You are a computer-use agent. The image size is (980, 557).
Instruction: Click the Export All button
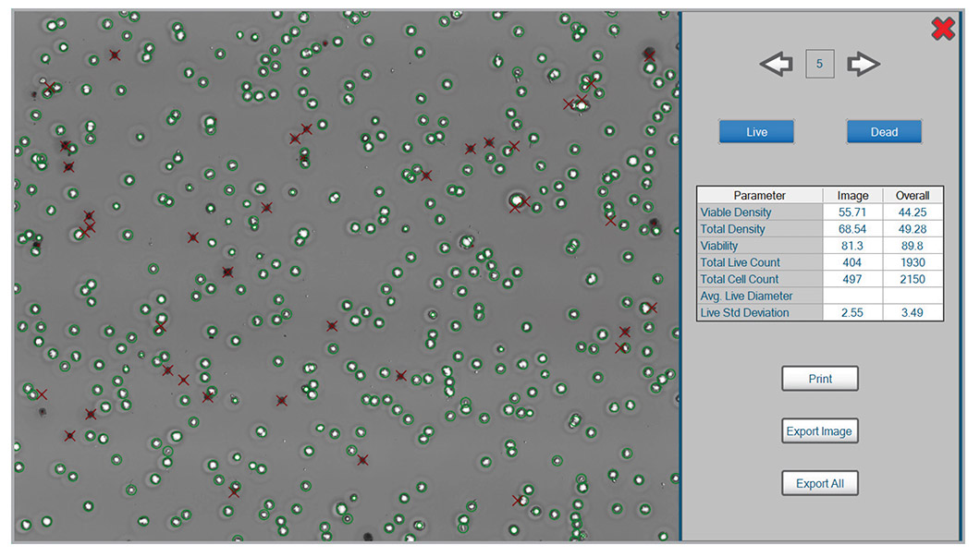819,483
